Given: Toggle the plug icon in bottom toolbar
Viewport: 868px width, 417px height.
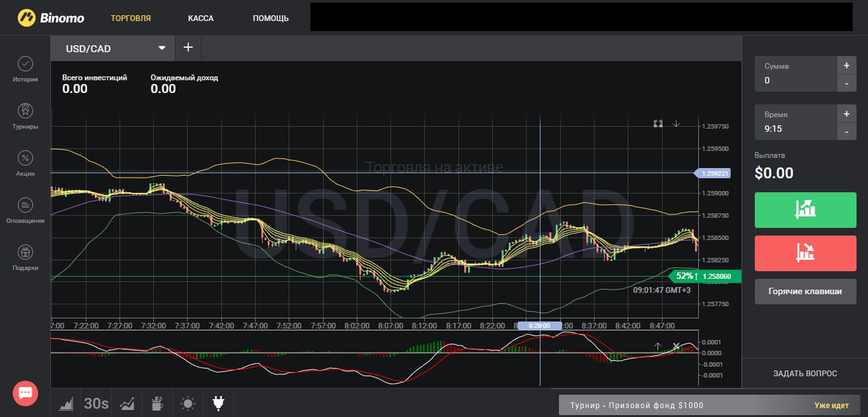Looking at the screenshot, I should coord(218,403).
